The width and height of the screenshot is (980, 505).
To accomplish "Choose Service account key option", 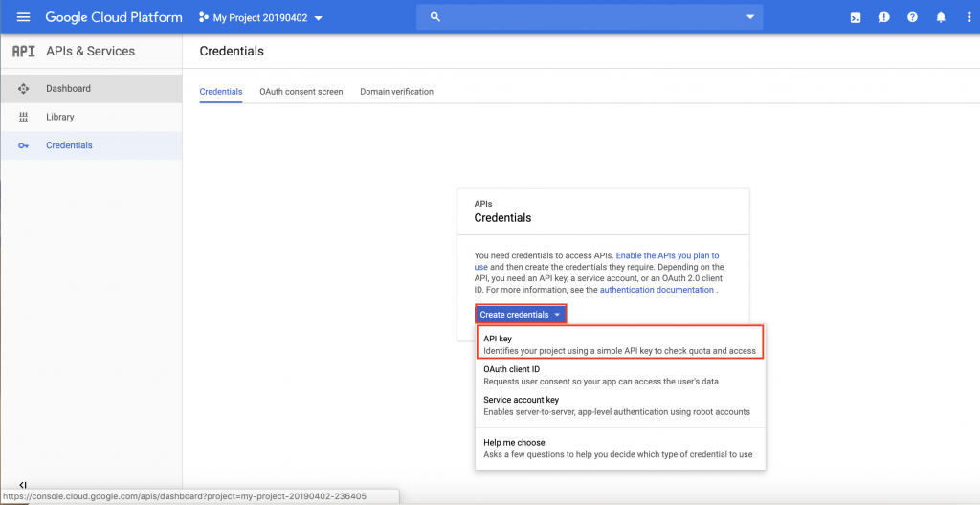I will 620,406.
